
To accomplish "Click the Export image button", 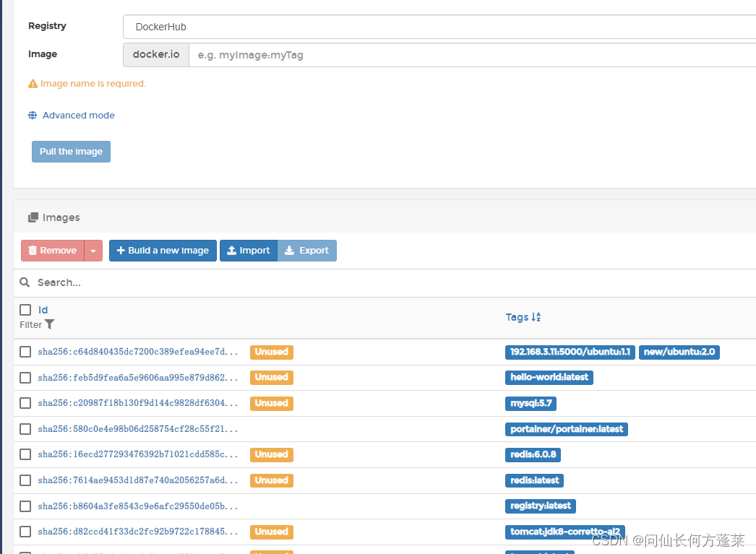I will (306, 251).
